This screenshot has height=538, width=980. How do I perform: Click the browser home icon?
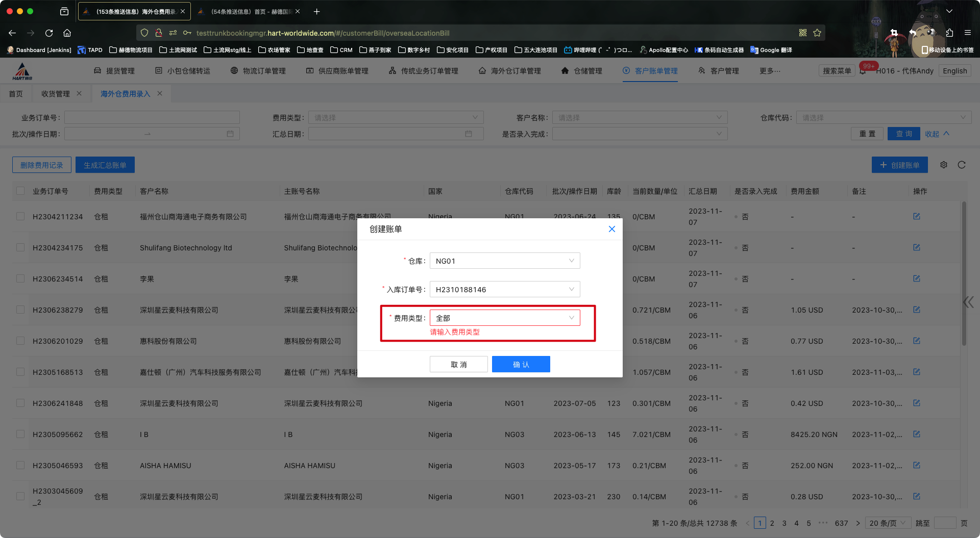pos(67,33)
